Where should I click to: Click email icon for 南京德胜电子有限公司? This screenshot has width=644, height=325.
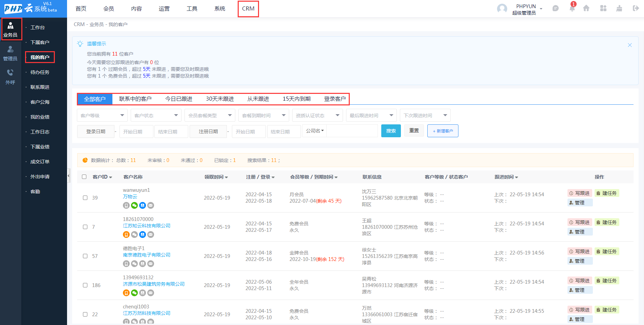coord(151,264)
